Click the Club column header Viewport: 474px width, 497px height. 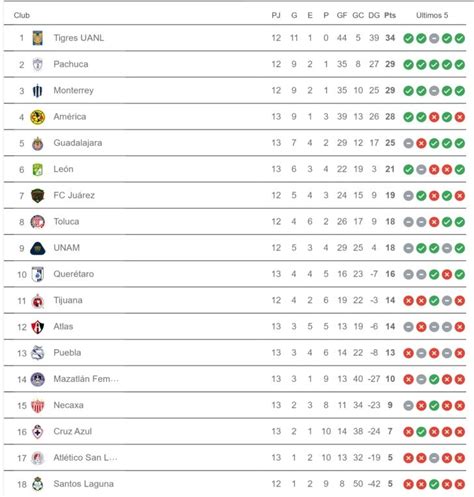(22, 15)
